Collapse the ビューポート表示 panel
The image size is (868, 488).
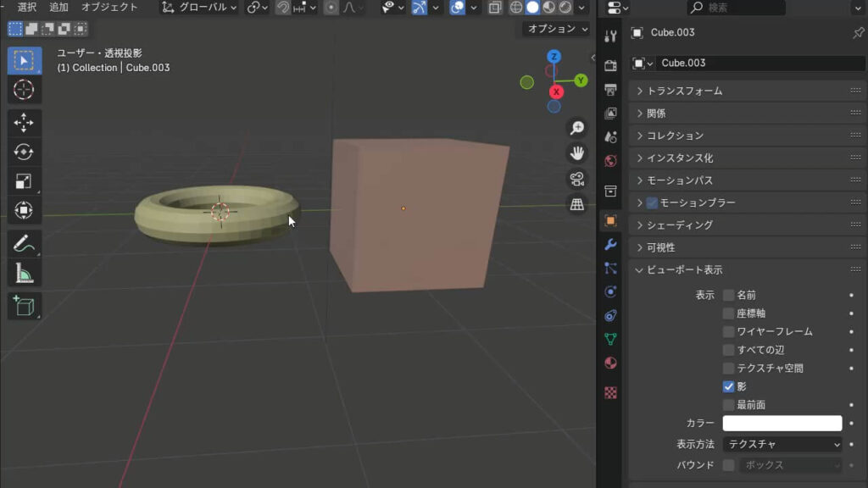point(747,270)
